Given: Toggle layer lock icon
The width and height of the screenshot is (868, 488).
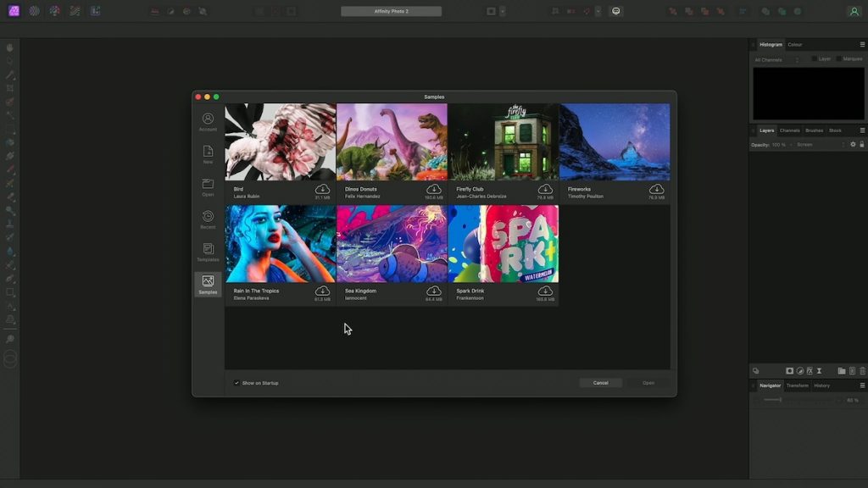Looking at the screenshot, I should 862,144.
